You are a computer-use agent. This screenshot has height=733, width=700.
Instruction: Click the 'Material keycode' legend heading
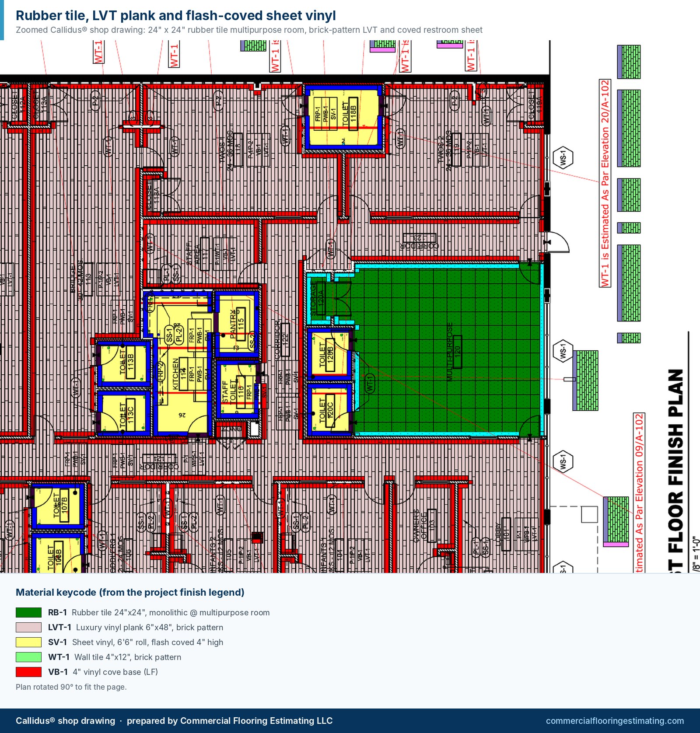(x=130, y=592)
